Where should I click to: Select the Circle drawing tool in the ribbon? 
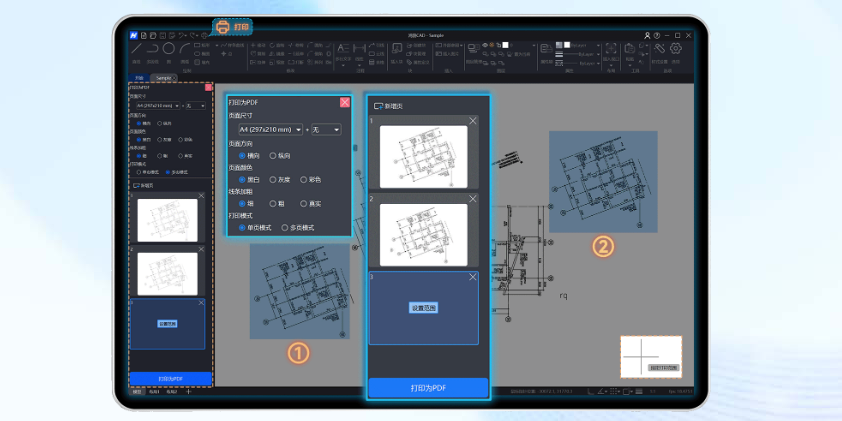click(169, 48)
